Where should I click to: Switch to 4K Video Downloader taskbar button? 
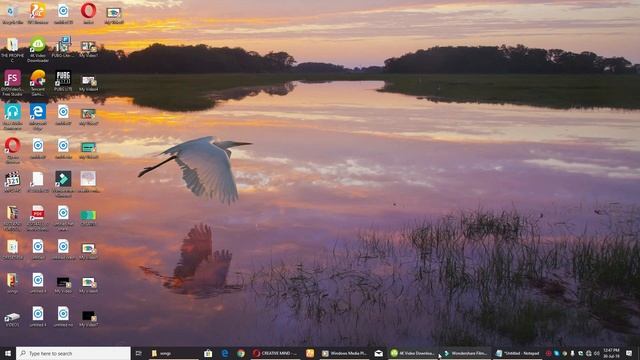(x=413, y=353)
